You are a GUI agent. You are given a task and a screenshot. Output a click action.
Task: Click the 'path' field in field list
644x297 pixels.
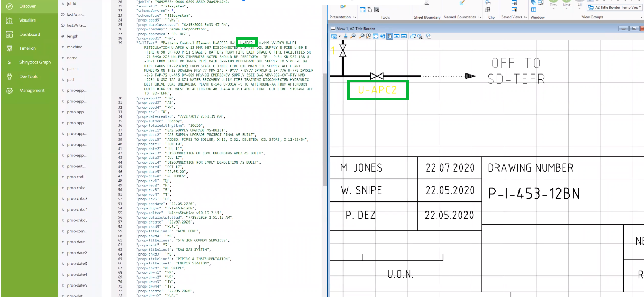click(71, 80)
